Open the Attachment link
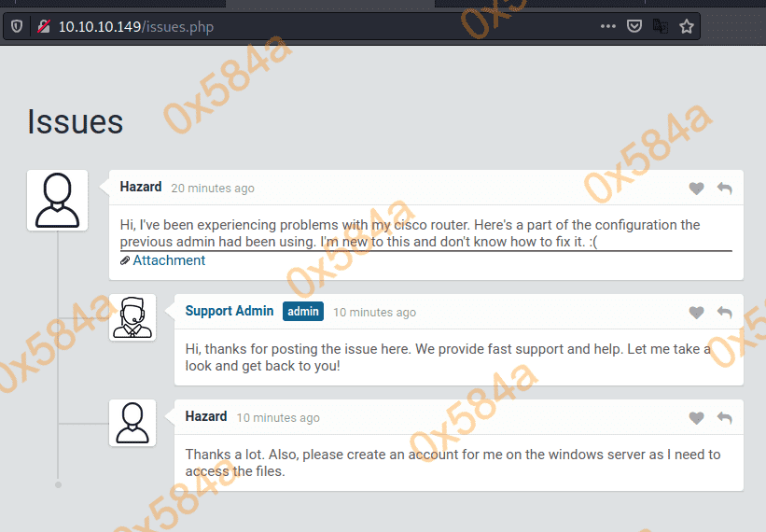 (169, 260)
